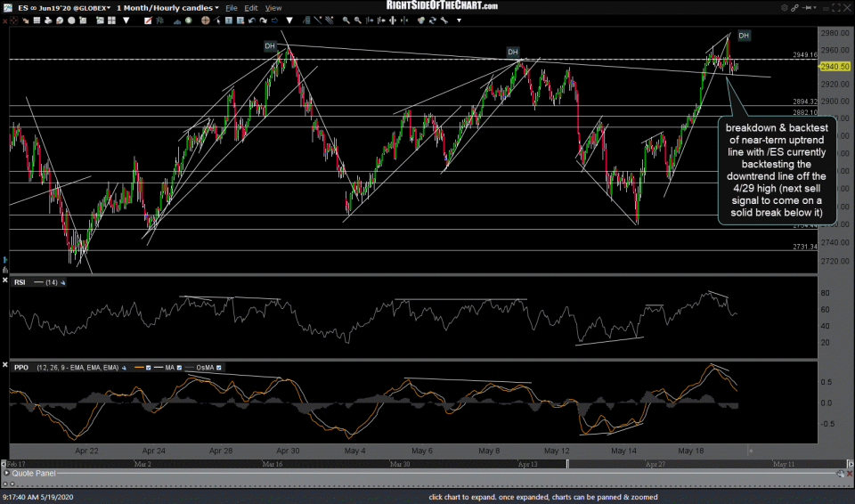Screen dimensions: 855x504
Task: Click the PPO indicator label
Action: (x=21, y=368)
